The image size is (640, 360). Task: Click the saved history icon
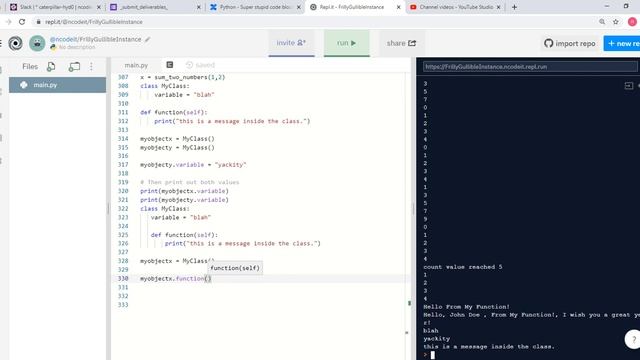pyautogui.click(x=189, y=65)
